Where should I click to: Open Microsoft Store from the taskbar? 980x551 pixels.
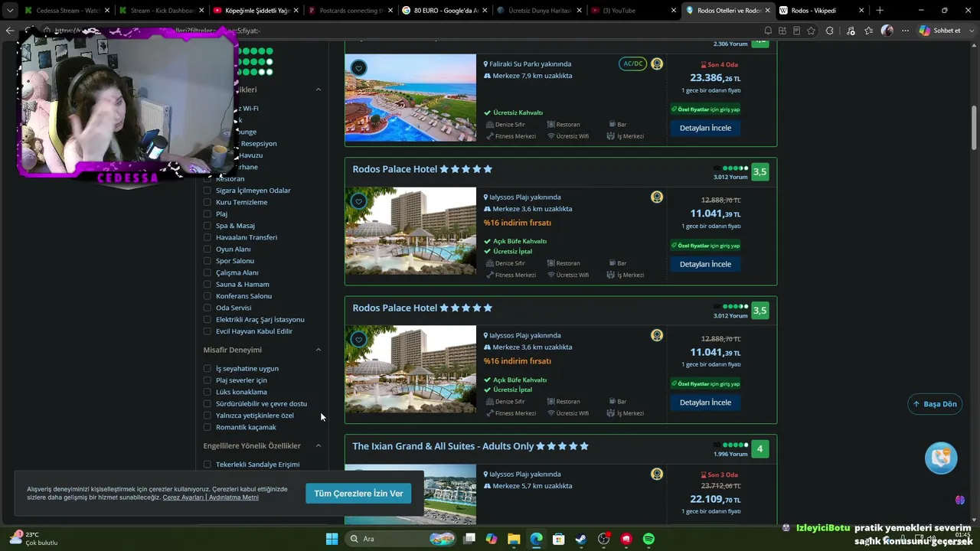tap(559, 539)
